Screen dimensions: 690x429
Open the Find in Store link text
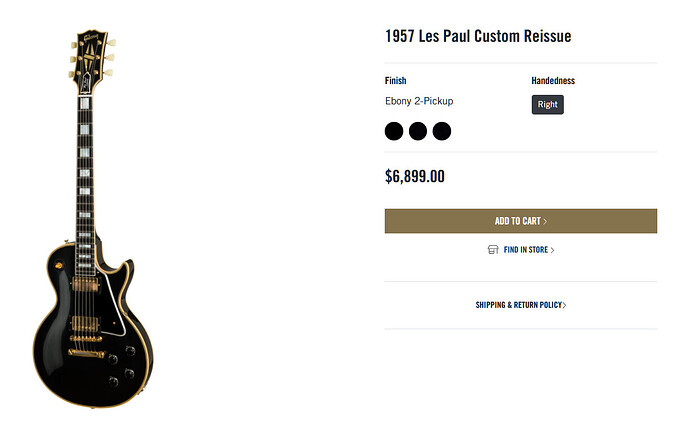(x=526, y=250)
